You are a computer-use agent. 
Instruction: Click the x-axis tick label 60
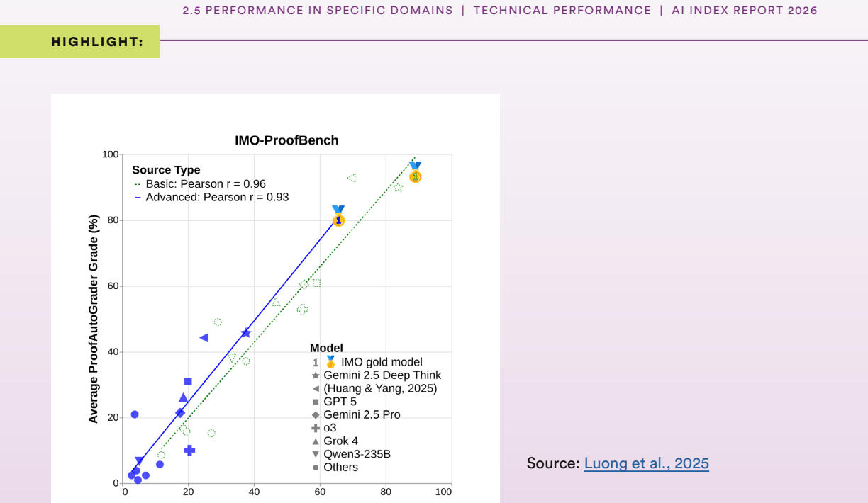[x=321, y=492]
